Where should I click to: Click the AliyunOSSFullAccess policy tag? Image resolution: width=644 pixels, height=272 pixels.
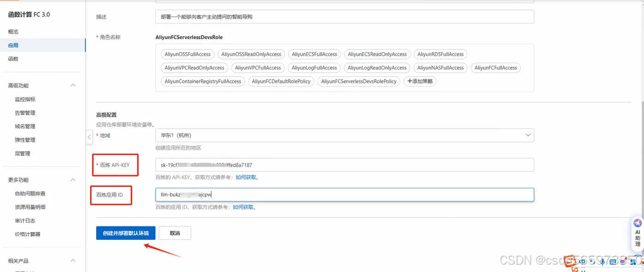[188, 54]
